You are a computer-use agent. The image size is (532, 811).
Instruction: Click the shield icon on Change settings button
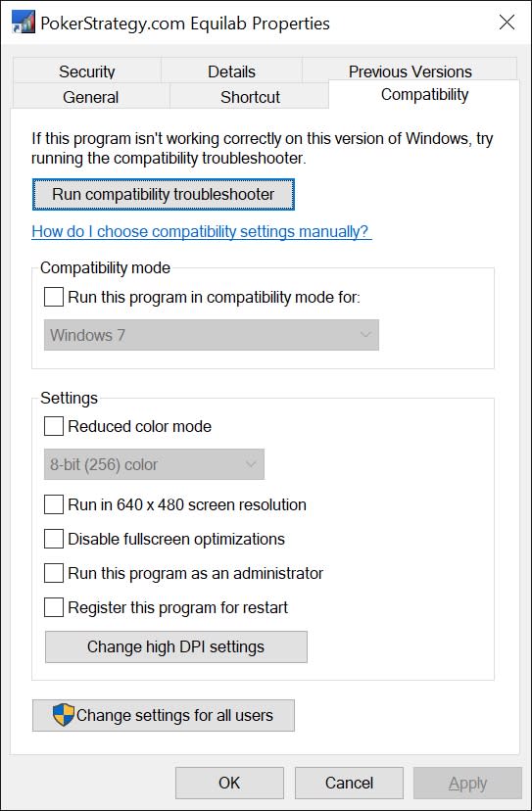[64, 715]
